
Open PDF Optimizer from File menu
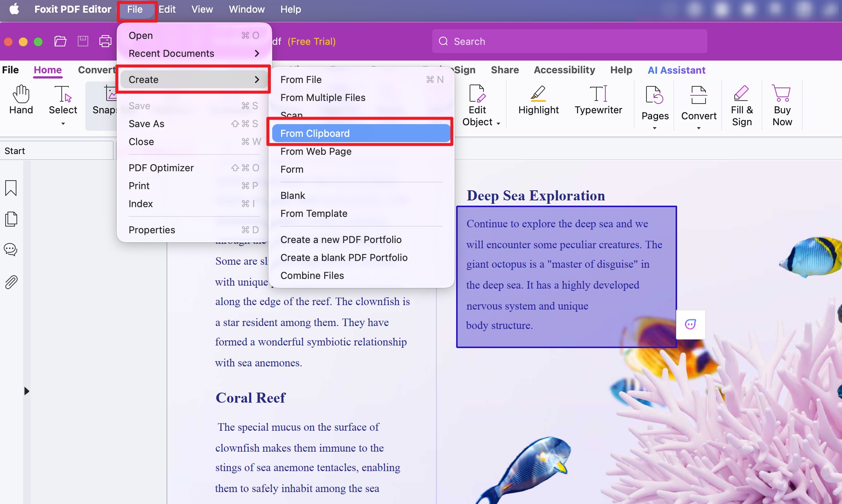coord(194,168)
